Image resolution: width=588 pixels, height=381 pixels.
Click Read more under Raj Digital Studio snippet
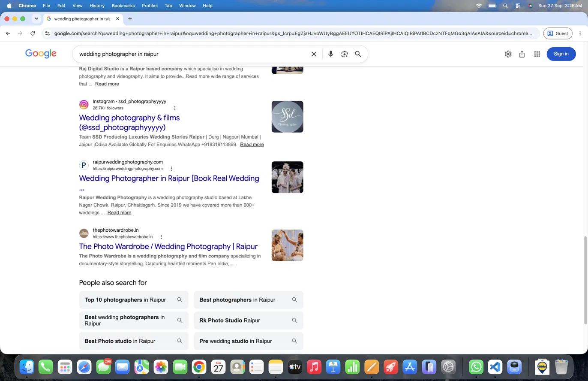(x=107, y=84)
